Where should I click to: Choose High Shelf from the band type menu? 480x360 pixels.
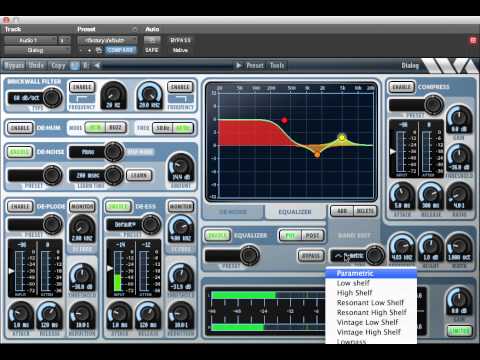coord(371,293)
